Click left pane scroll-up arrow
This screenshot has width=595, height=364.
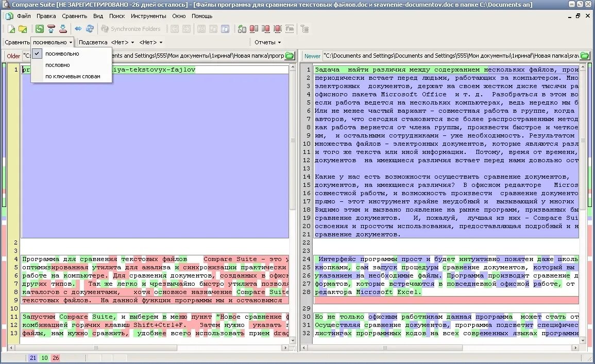(x=293, y=67)
